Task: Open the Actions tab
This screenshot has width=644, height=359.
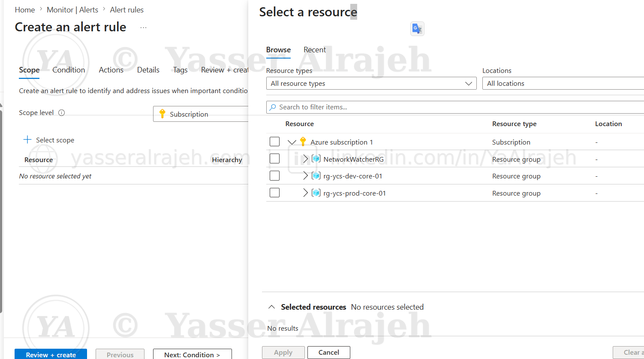Action: [111, 70]
